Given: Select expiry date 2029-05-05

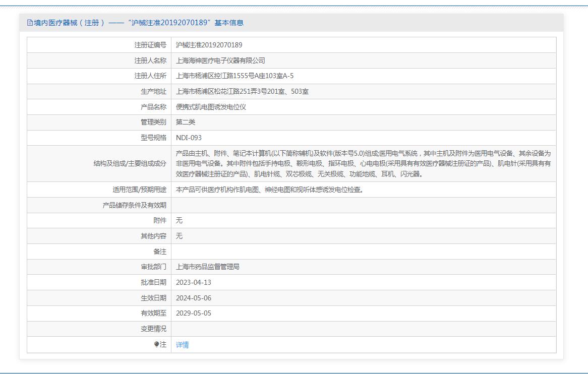Looking at the screenshot, I should click(194, 313).
